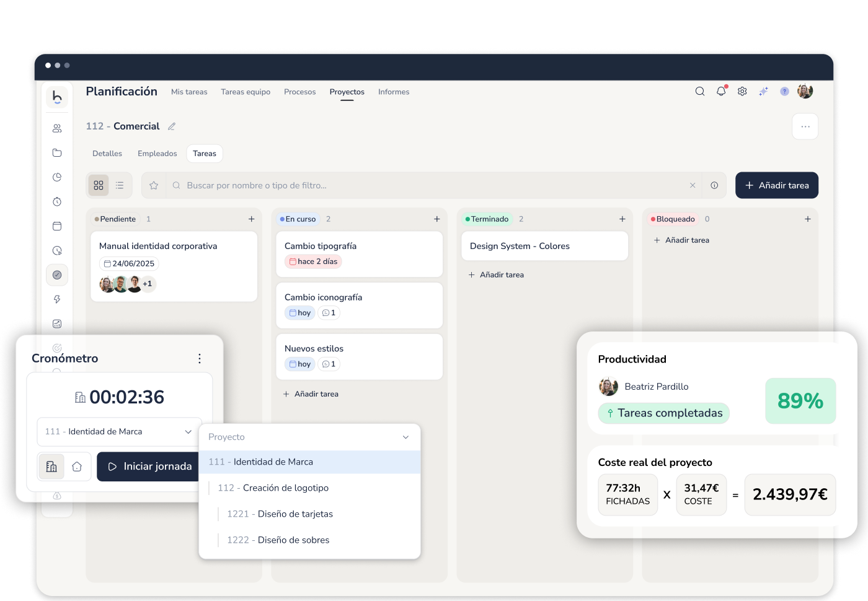Switch to Empleados sub-tab
Viewport: 868px width, 601px height.
157,154
